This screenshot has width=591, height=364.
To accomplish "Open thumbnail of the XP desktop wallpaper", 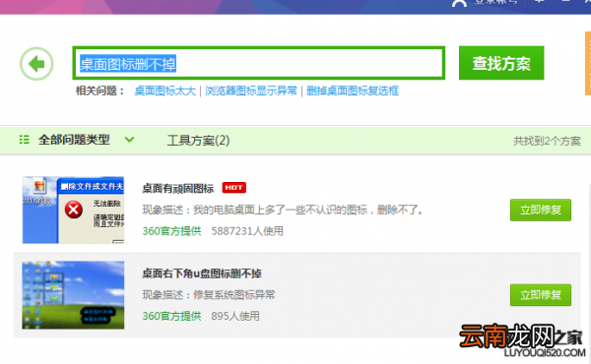I will coord(73,295).
